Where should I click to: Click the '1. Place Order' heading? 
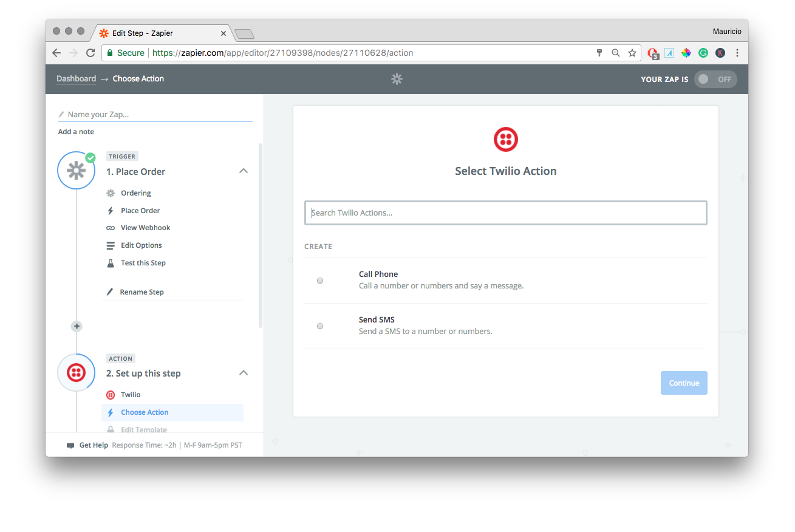pyautogui.click(x=135, y=172)
